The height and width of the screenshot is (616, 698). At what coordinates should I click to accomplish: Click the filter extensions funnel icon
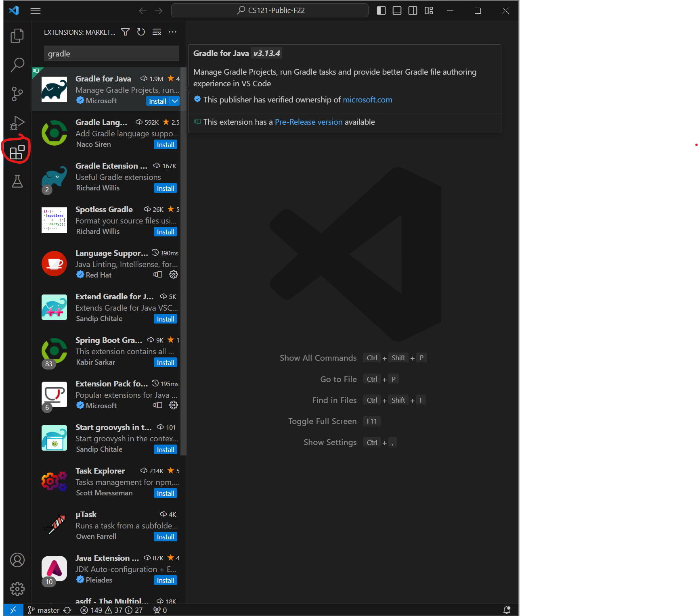tap(126, 32)
